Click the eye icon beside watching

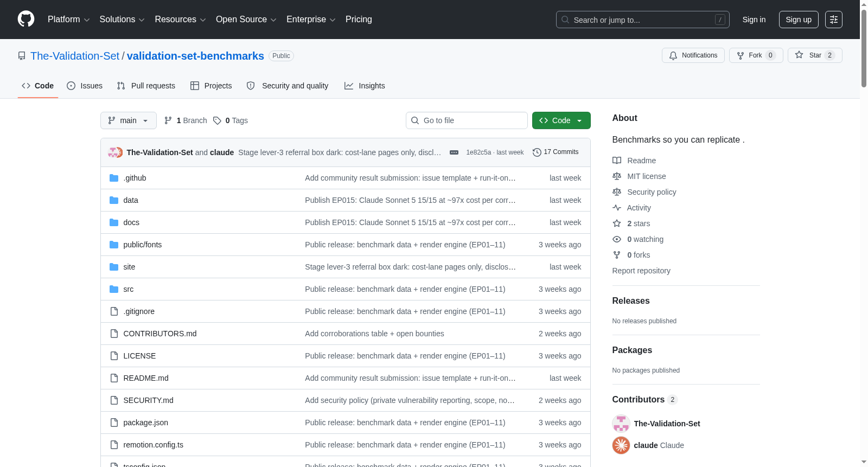point(617,239)
